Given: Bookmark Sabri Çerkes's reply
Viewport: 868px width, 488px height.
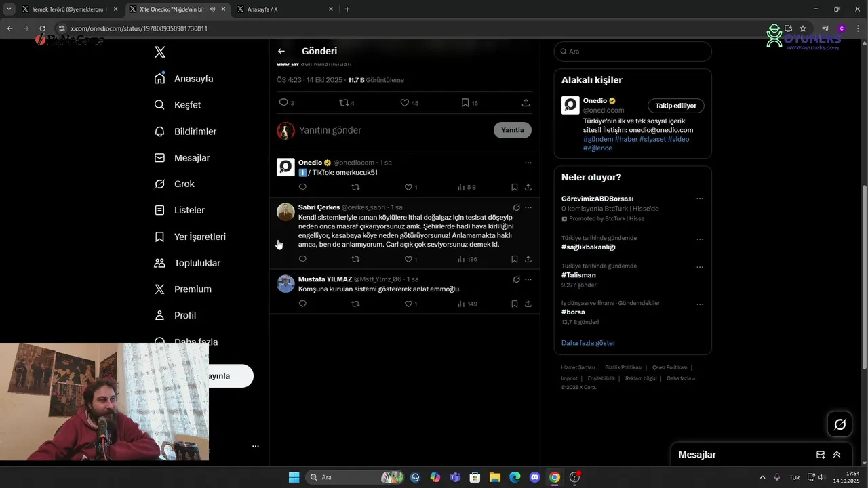Looking at the screenshot, I should point(515,259).
